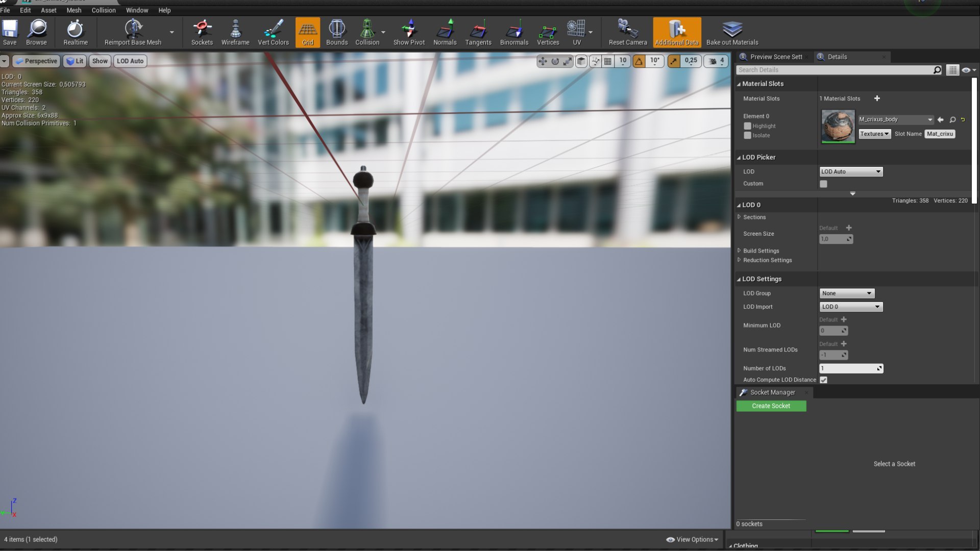Add a new material slot
The width and height of the screenshot is (980, 551).
pyautogui.click(x=877, y=98)
